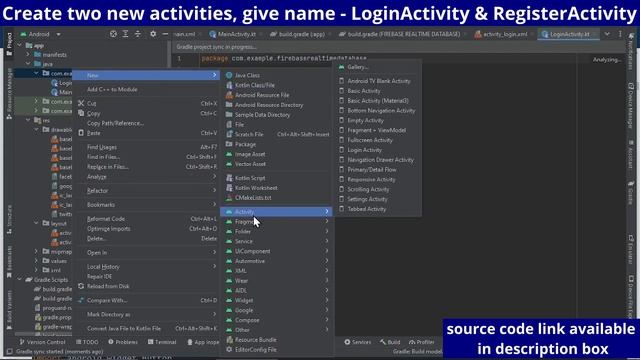Click the project panel settings gear icon
The image size is (640, 360).
point(153,34)
